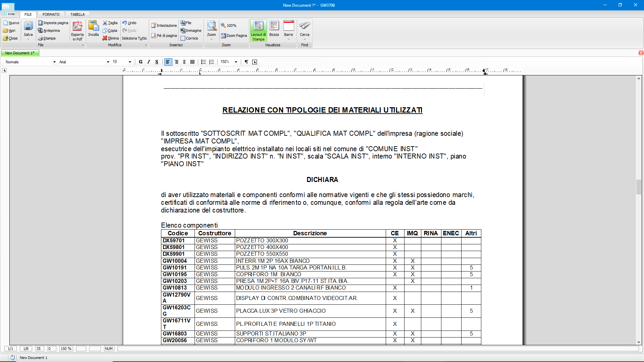Apply numbered list

pyautogui.click(x=212, y=62)
